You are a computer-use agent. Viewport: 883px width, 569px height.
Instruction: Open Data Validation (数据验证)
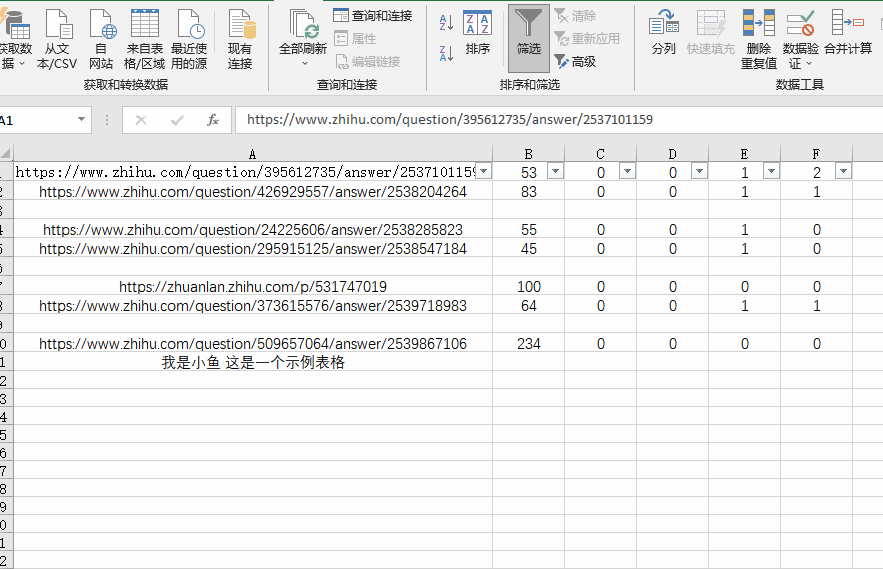pyautogui.click(x=800, y=39)
